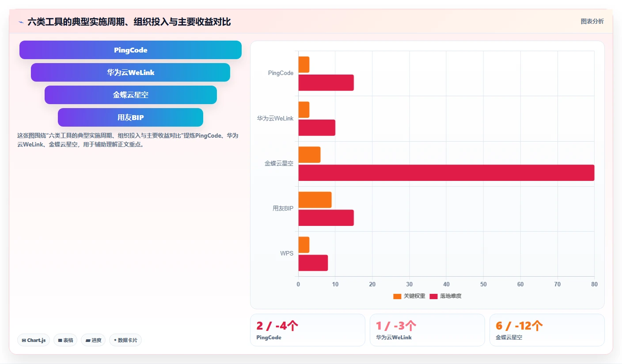The width and height of the screenshot is (622, 364).
Task: Select the 华为云WeLink funnel bar
Action: click(130, 72)
